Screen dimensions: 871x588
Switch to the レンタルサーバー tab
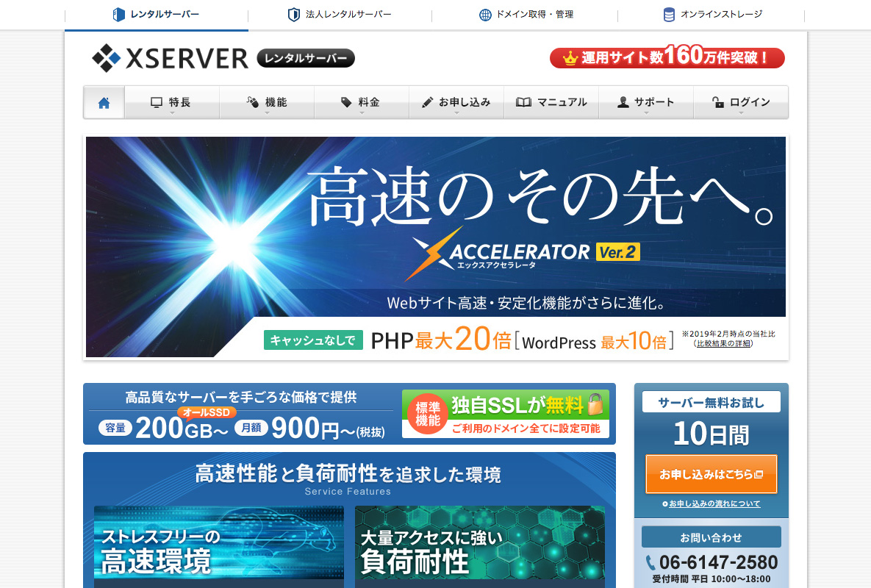click(157, 15)
